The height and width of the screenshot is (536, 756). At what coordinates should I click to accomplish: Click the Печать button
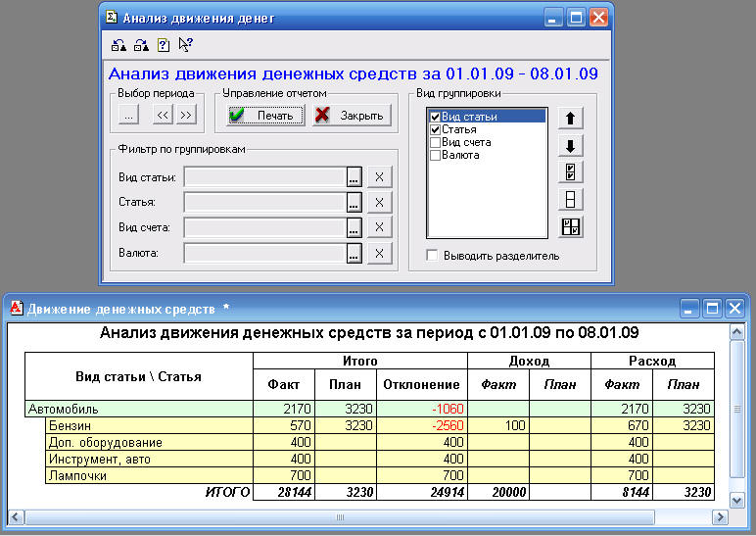(263, 115)
